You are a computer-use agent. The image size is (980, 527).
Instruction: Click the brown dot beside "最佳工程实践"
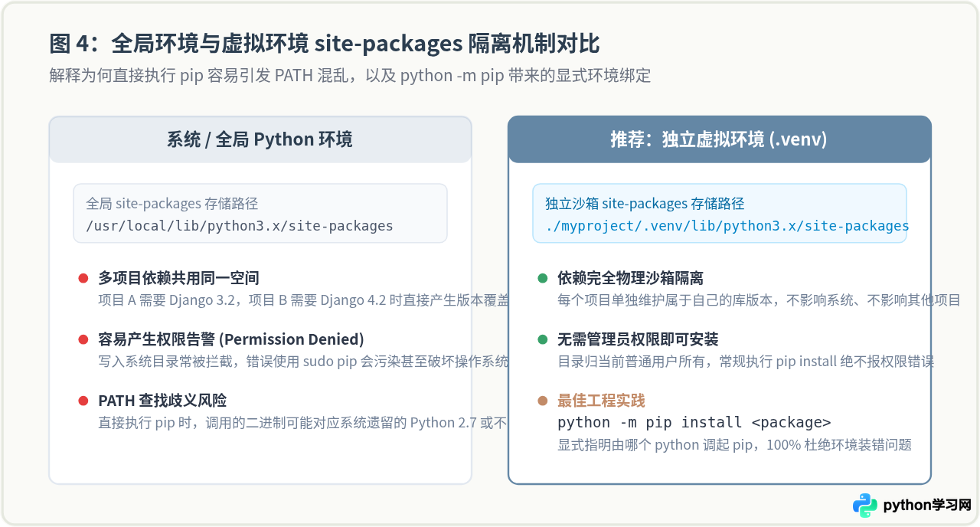[x=543, y=401]
